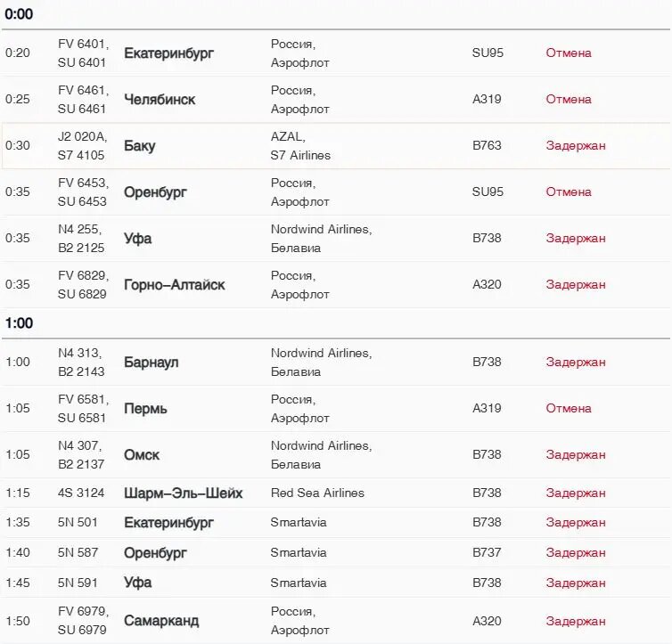Image resolution: width=672 pixels, height=644 pixels.
Task: Open the Баку flight J2 020A
Action: pos(336,145)
